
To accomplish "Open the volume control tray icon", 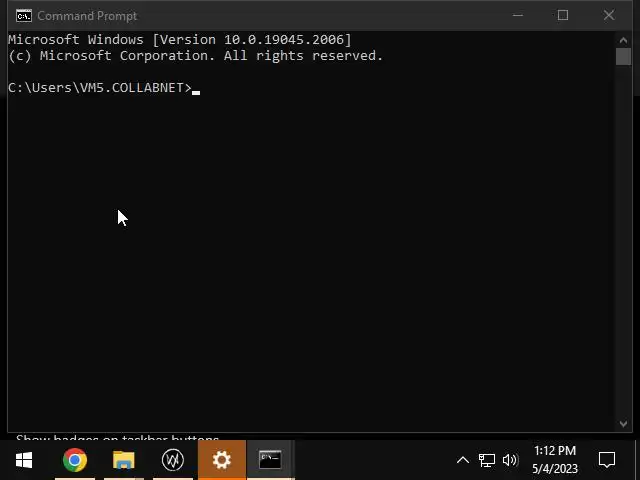I will click(510, 460).
